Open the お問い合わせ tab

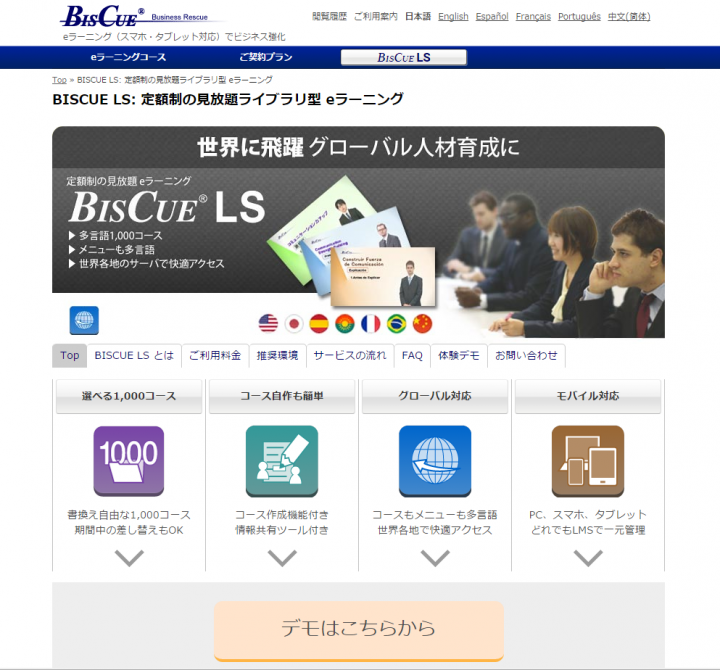click(526, 355)
